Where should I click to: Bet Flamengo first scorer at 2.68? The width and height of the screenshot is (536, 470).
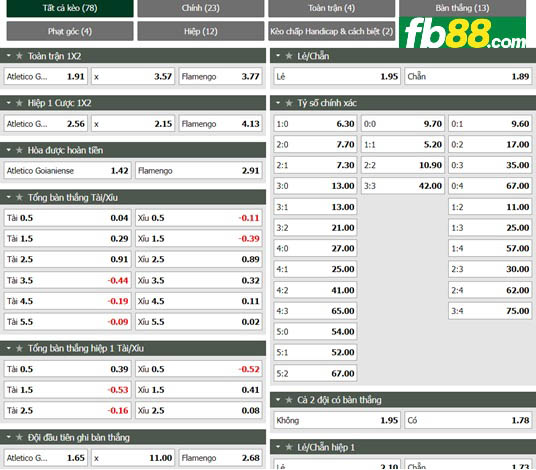click(220, 458)
